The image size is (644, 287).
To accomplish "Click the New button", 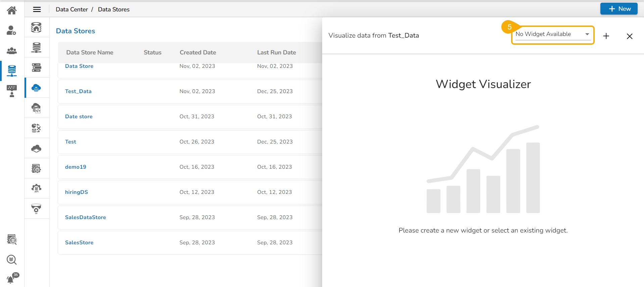I will coord(619,9).
